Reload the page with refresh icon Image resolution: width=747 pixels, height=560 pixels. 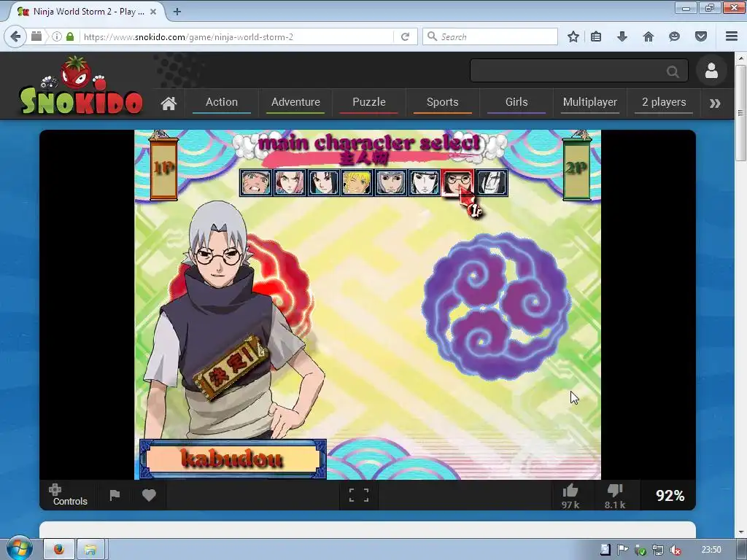tap(406, 36)
